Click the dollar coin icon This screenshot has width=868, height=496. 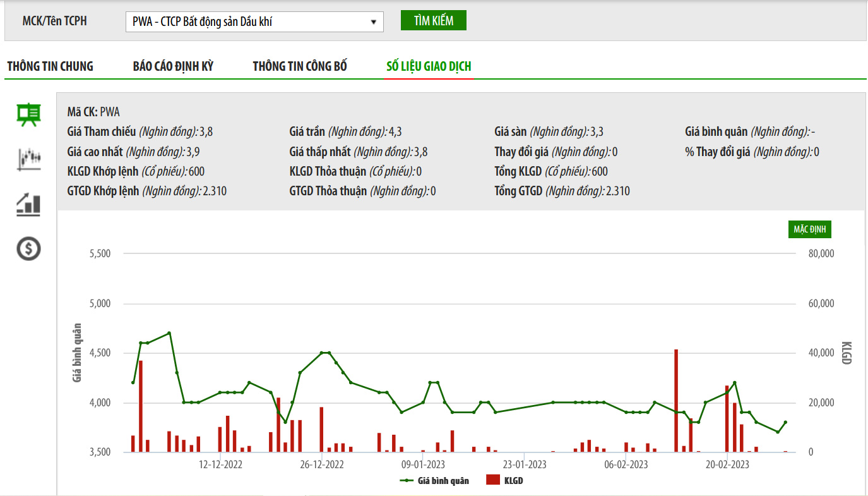[x=28, y=249]
